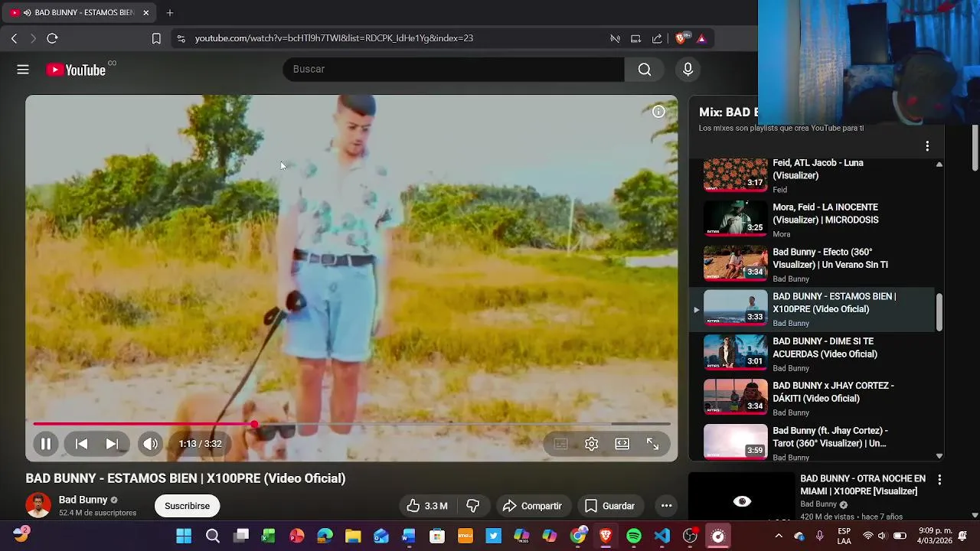
Task: Select the BAD BUNNY - ESTAMOS BIEN tab
Action: point(80,13)
